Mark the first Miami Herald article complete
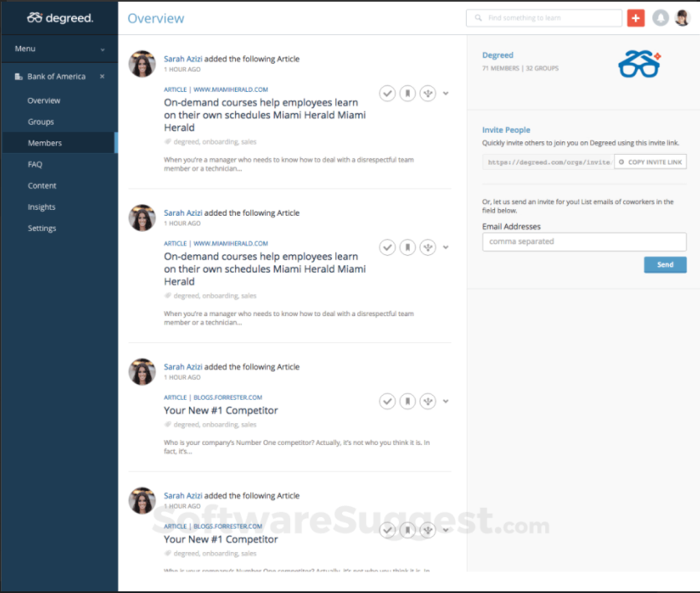 [387, 94]
